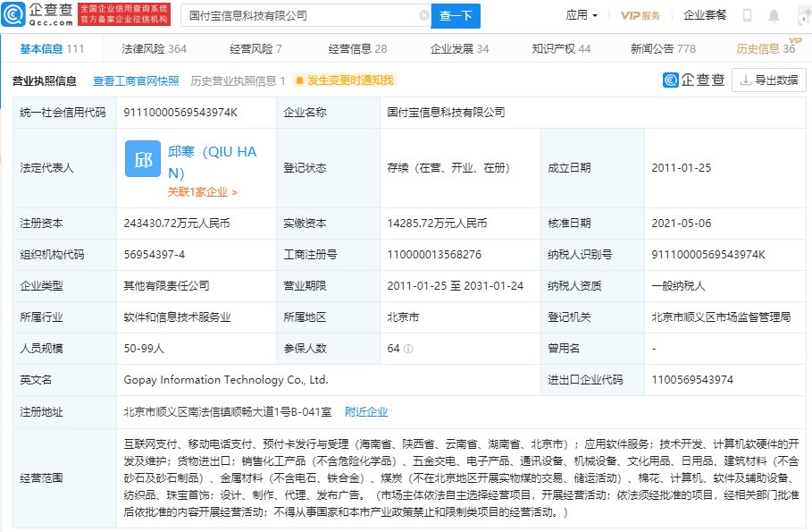812x532 pixels.
Task: Click the 企查查 logo in header
Action: [x=38, y=14]
